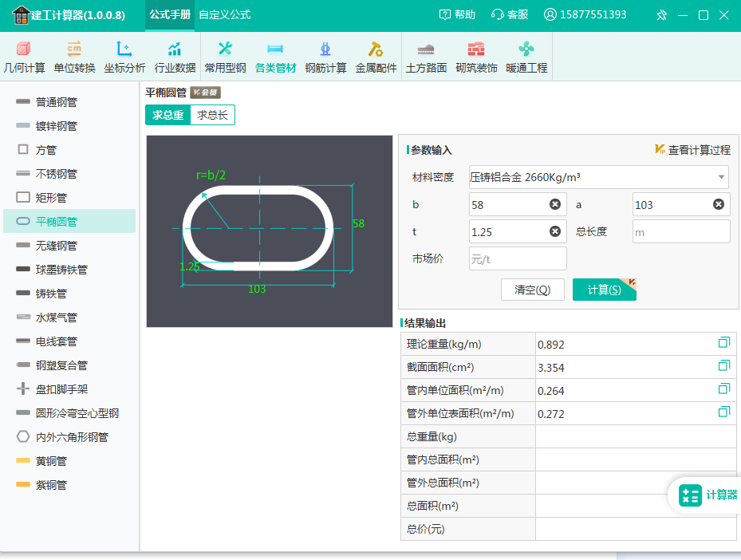Select 铸铁管 in the sidebar
The width and height of the screenshot is (741, 560).
pyautogui.click(x=69, y=294)
